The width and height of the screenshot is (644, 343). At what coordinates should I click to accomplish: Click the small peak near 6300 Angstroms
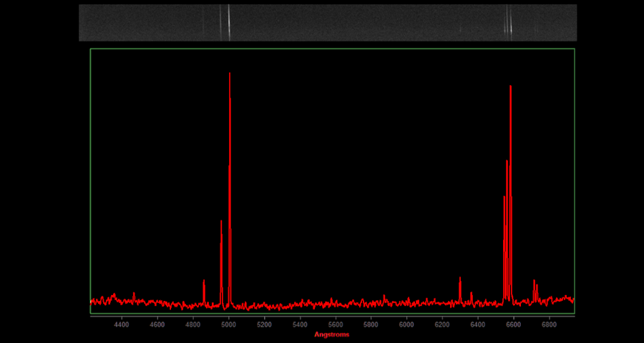(x=459, y=279)
